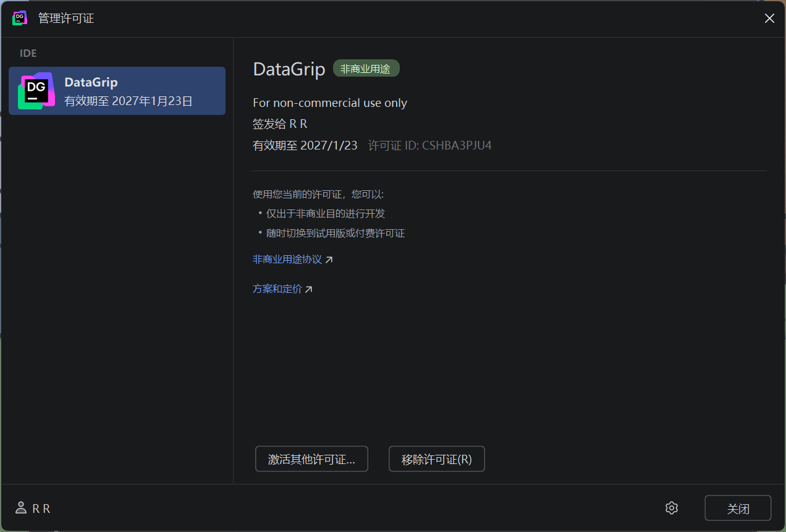This screenshot has width=786, height=532.
Task: Click the 关闭 button
Action: [738, 509]
